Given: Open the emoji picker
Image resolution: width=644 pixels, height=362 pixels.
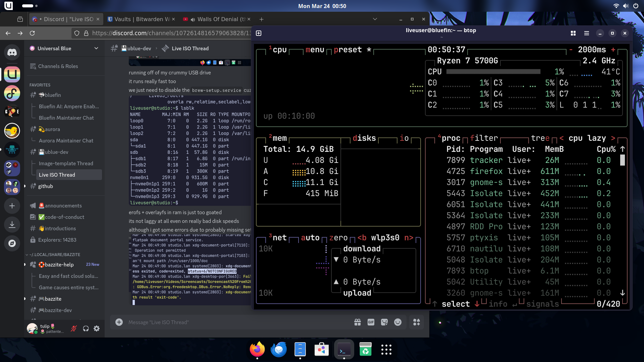Looking at the screenshot, I should [398, 322].
